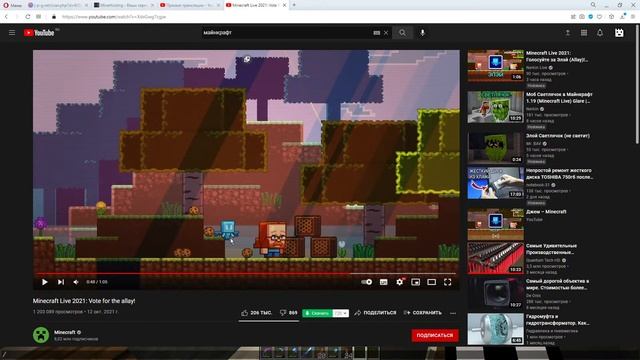Open the 720 quality dropdown

click(x=340, y=313)
